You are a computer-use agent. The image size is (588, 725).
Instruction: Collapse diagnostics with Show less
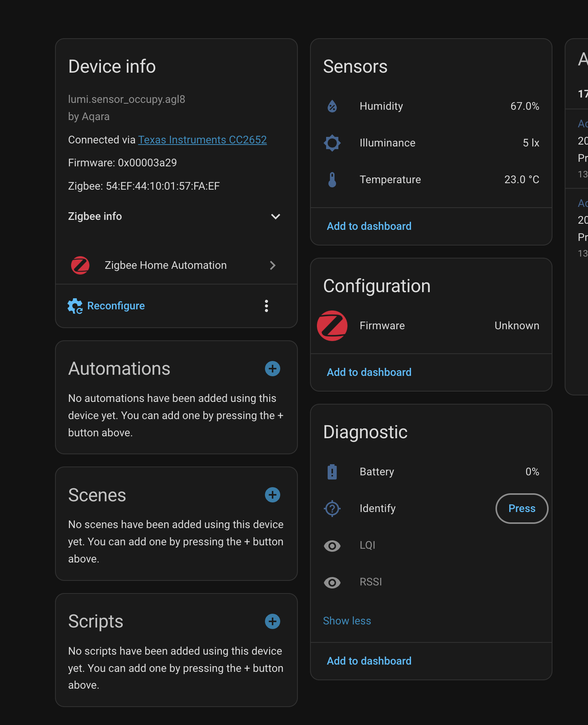click(x=347, y=621)
